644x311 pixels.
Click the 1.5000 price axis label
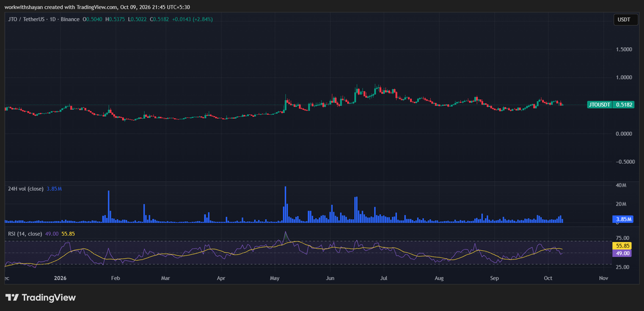(x=623, y=49)
